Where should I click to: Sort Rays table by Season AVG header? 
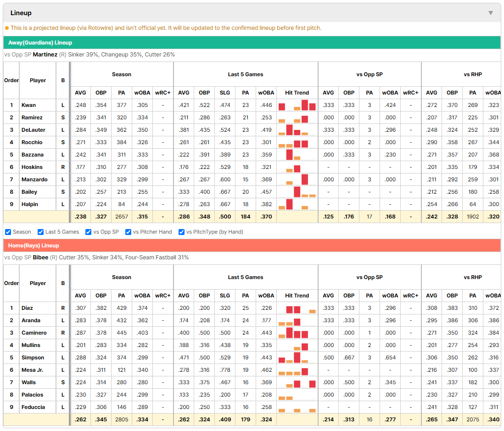(80, 296)
